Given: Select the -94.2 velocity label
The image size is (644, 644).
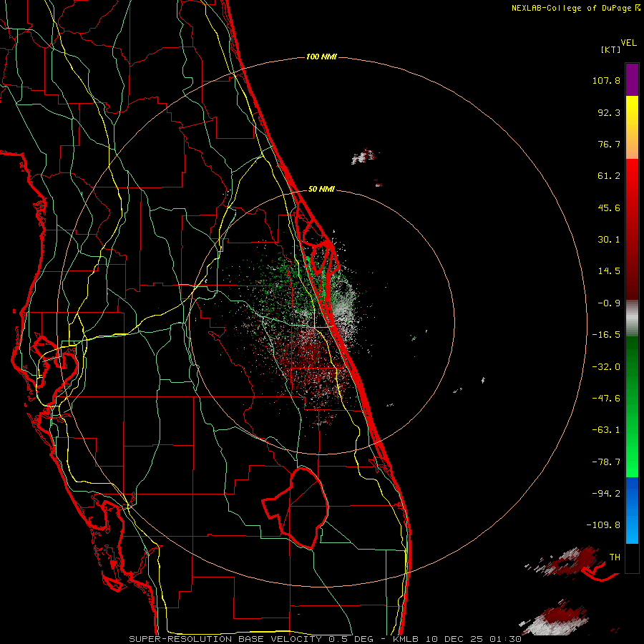Looking at the screenshot, I should [606, 493].
